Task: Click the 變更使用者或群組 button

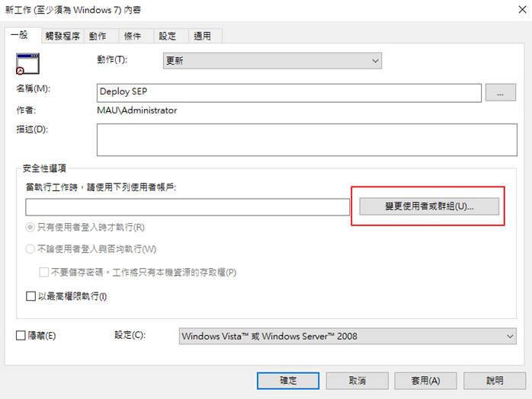Action: (x=428, y=206)
